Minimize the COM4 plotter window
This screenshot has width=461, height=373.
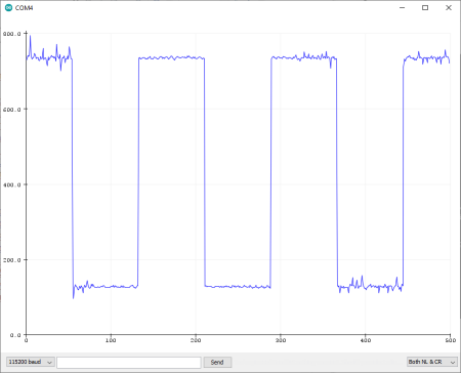pyautogui.click(x=402, y=8)
